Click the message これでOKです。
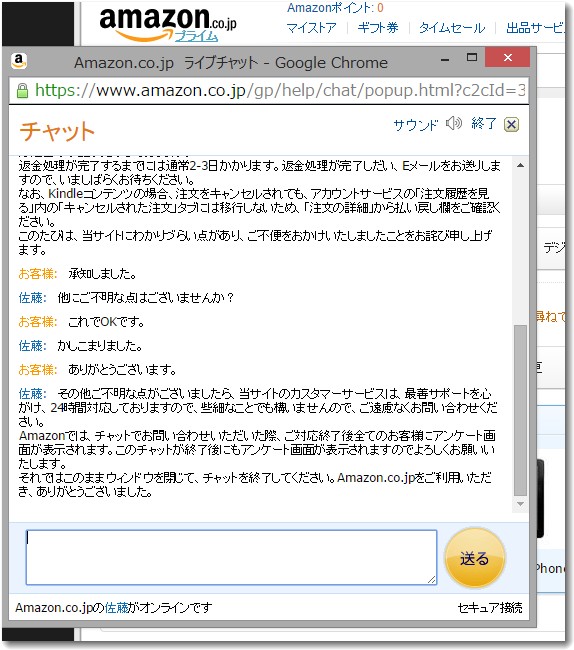Image resolution: width=574 pixels, height=650 pixels. (106, 322)
